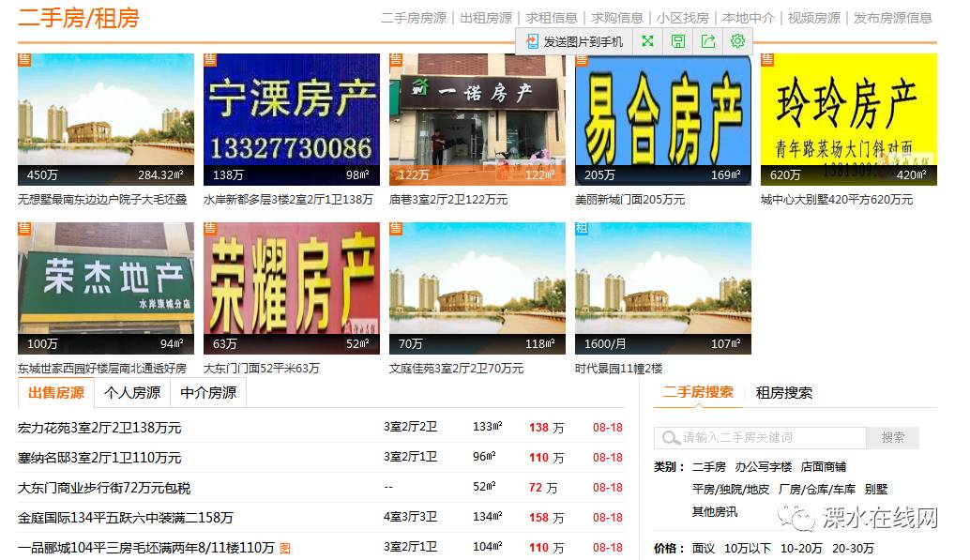This screenshot has width=970, height=560.
Task: Open 发布房源信息 link
Action: tap(893, 18)
